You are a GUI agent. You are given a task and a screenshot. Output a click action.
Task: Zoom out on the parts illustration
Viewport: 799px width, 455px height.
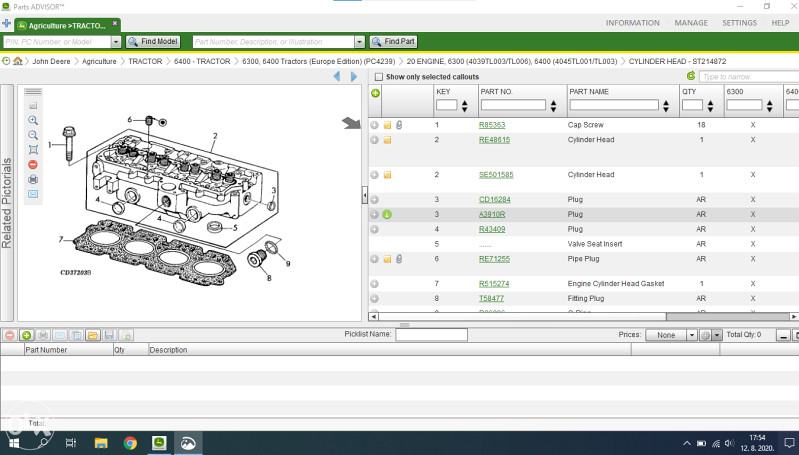click(33, 135)
